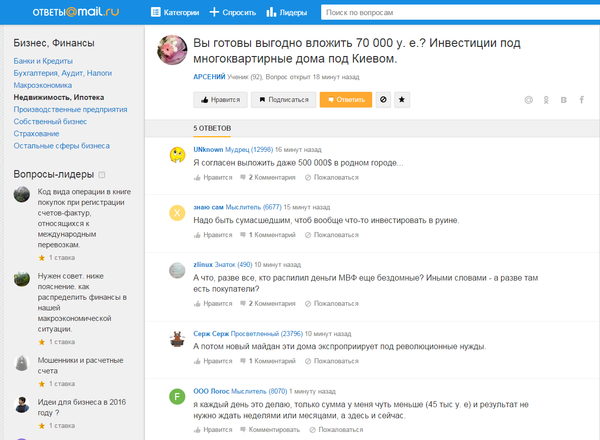This screenshot has height=440, width=600.
Task: Open Бухгалтерия, Аудит, Налоги category
Action: click(63, 73)
